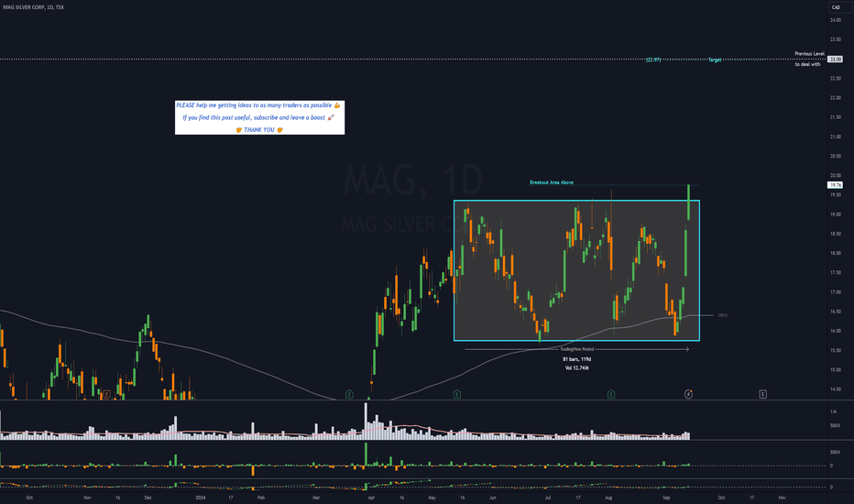Click the '200 D' moving average label
854x504 pixels.
click(x=722, y=315)
